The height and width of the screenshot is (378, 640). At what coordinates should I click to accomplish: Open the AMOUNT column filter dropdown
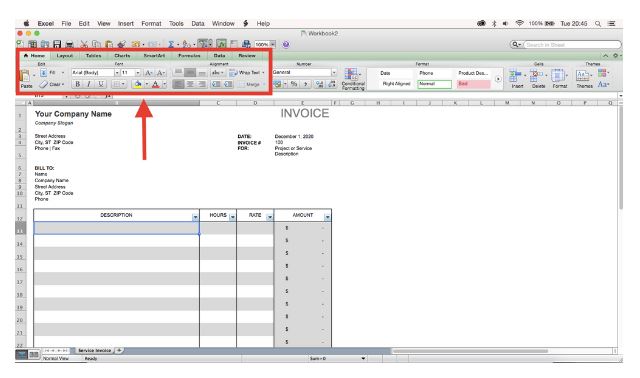(x=327, y=217)
